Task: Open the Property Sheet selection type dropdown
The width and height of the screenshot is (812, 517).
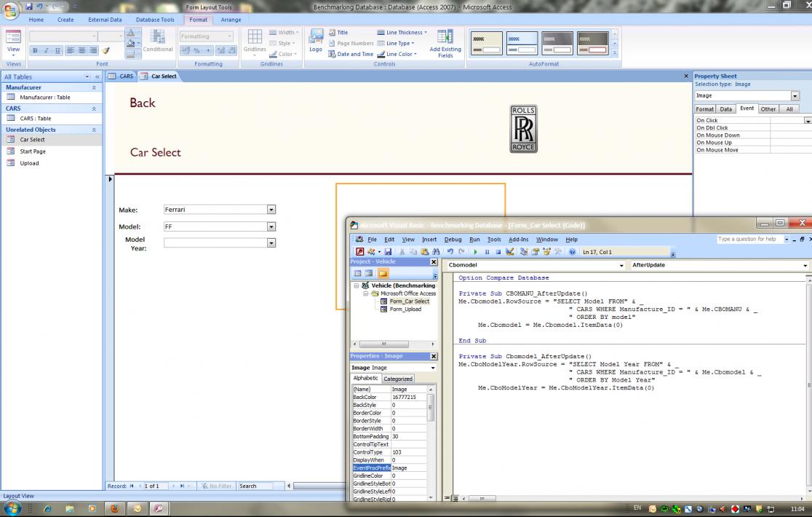Action: tap(795, 96)
